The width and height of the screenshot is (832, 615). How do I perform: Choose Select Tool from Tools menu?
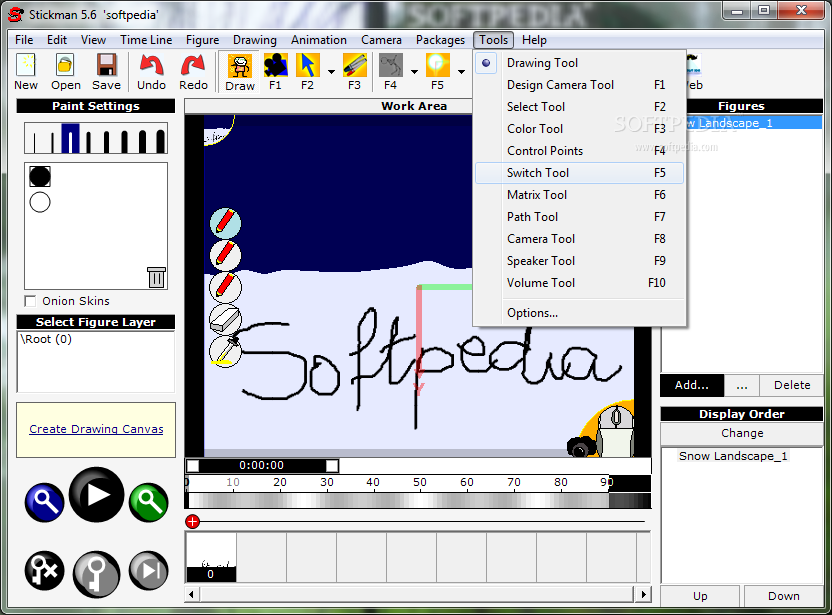tap(579, 107)
